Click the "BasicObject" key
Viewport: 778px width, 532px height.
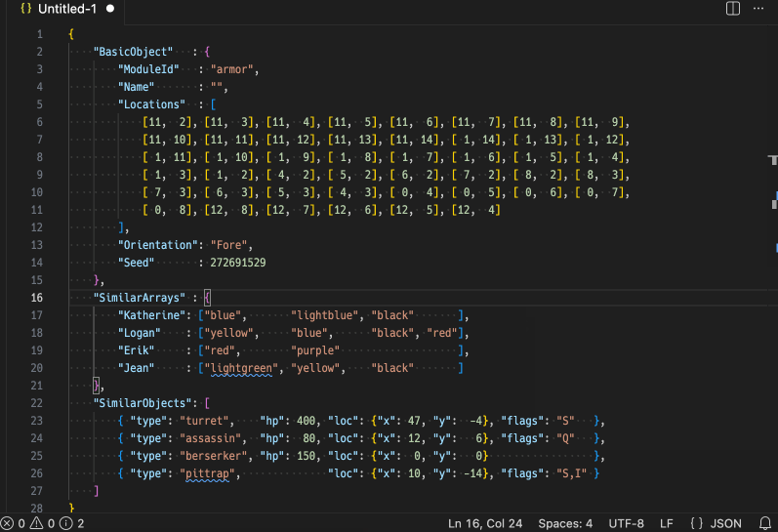[x=133, y=52]
